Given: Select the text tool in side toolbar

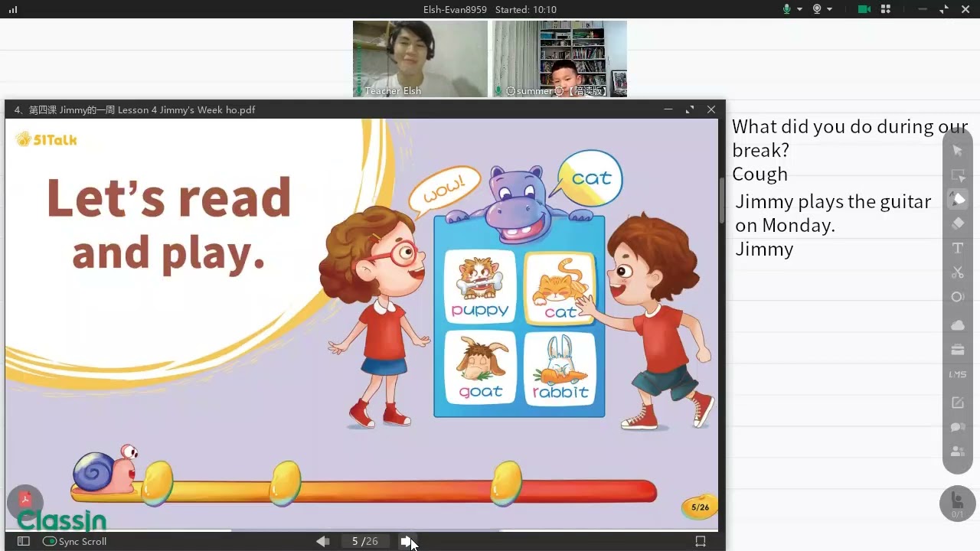Looking at the screenshot, I should 957,248.
